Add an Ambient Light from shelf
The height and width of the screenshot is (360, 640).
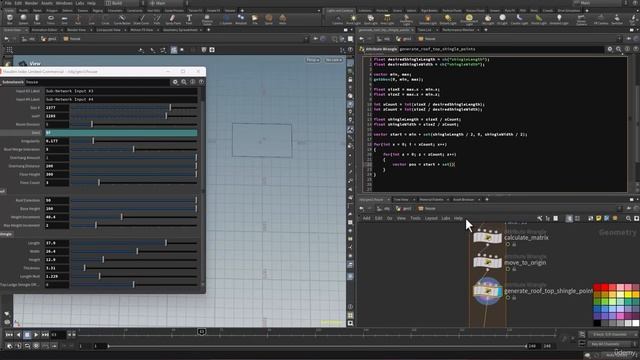559,19
